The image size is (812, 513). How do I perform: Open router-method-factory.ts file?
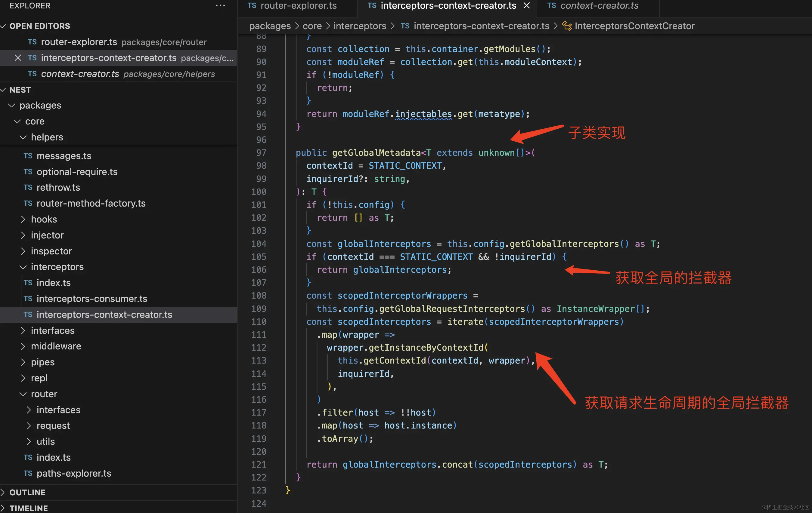coord(118,203)
